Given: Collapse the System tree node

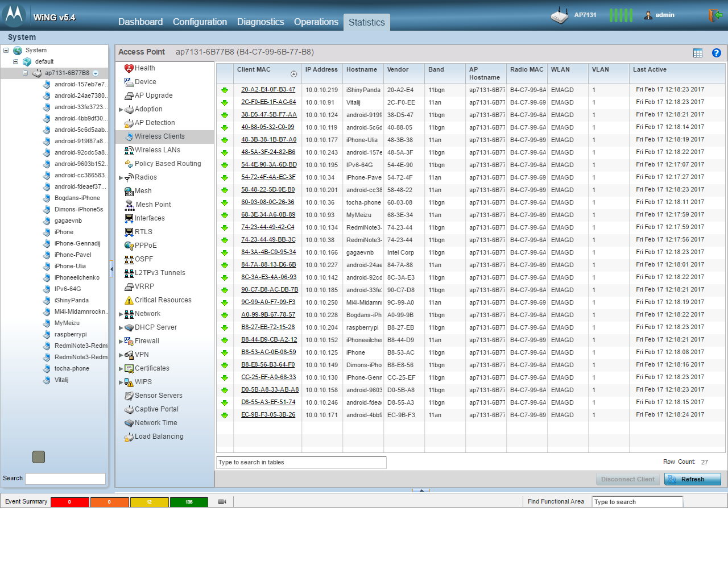Looking at the screenshot, I should (x=6, y=50).
